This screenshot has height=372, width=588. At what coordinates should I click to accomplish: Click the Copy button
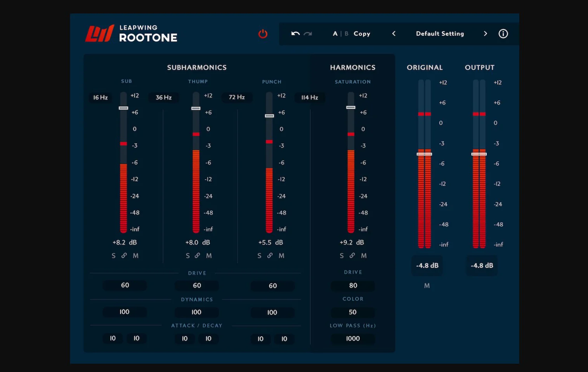click(x=362, y=34)
